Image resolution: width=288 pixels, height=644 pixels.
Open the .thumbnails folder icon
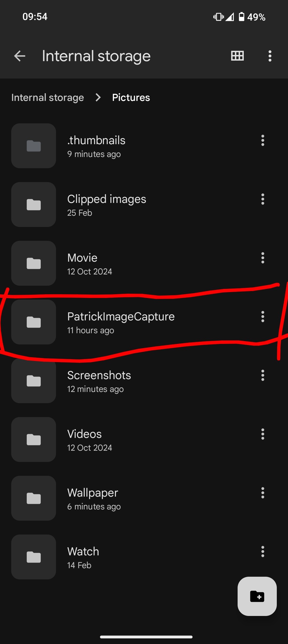click(x=34, y=146)
